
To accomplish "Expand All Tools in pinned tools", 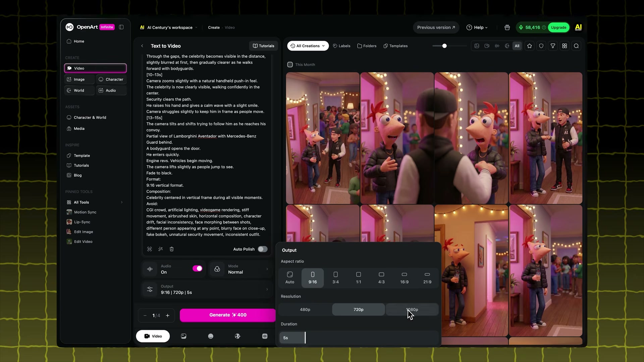I will point(95,202).
